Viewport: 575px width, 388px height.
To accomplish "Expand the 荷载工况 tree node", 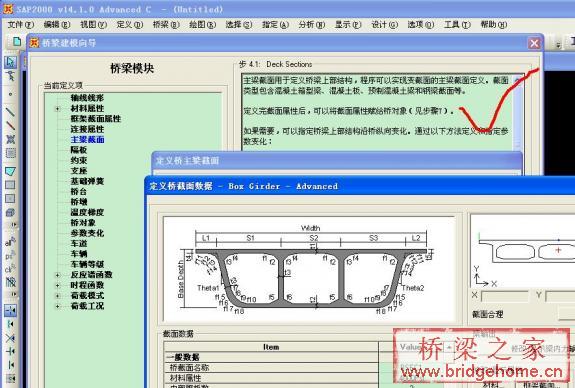I will tap(58, 306).
